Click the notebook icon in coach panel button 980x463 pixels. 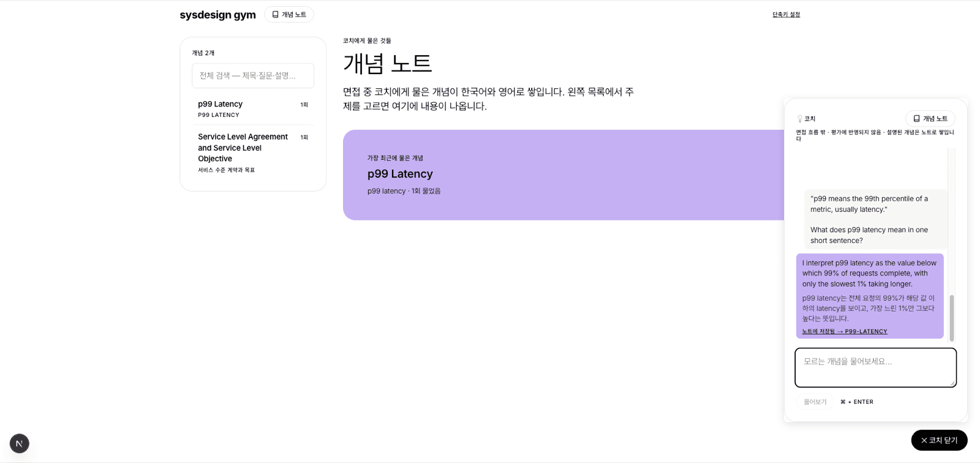916,119
